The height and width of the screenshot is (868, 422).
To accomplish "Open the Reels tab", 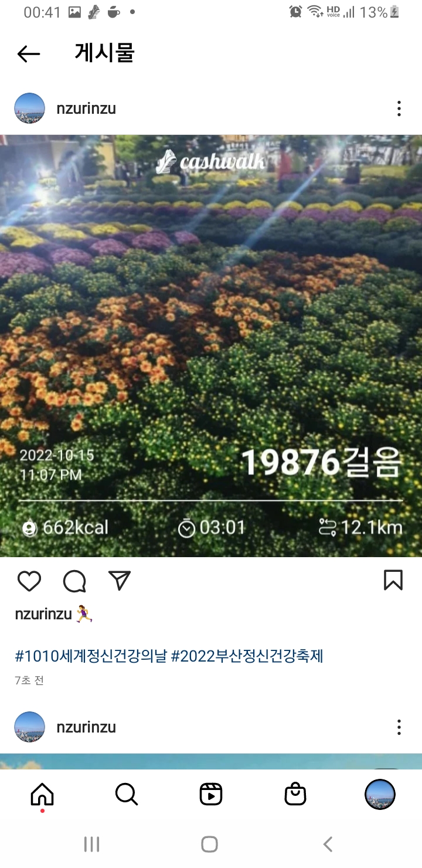I will click(211, 795).
